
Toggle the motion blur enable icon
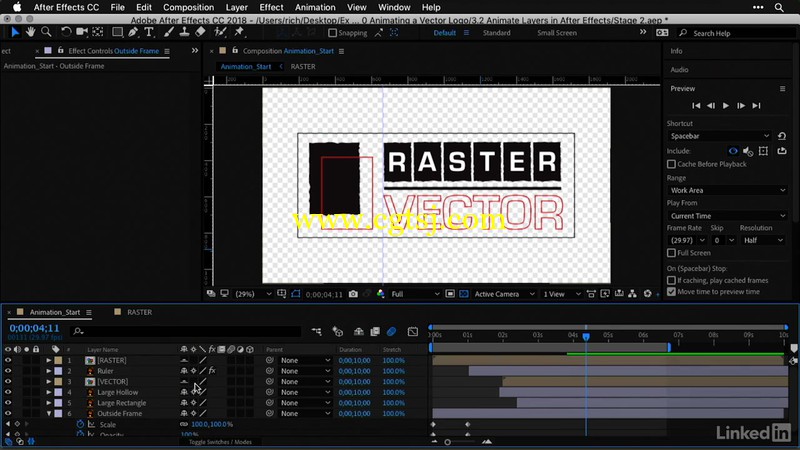[391, 332]
